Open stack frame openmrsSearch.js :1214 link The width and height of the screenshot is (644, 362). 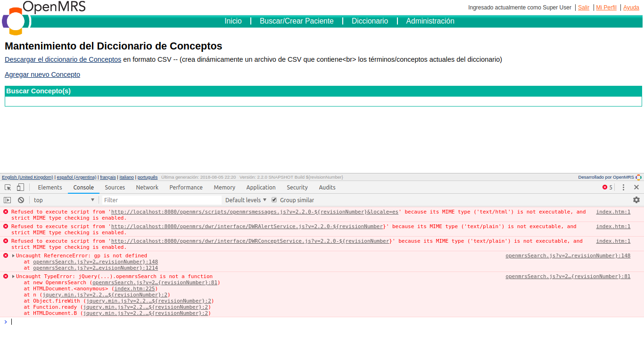point(95,268)
